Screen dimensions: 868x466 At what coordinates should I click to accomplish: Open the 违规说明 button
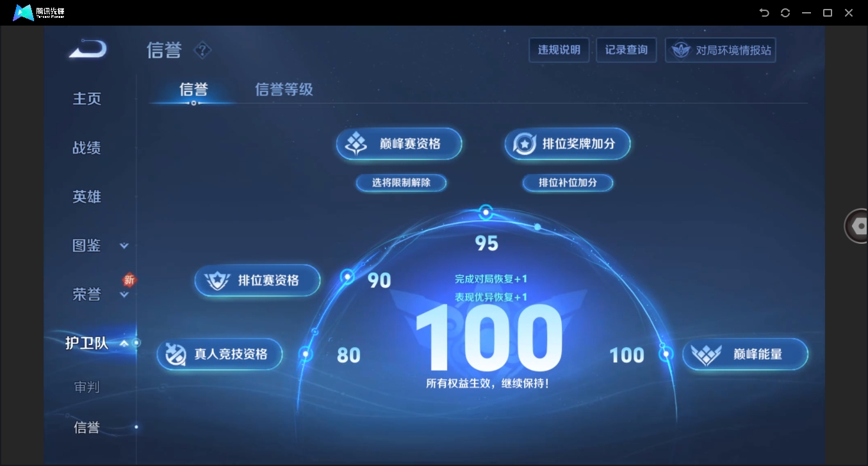559,50
